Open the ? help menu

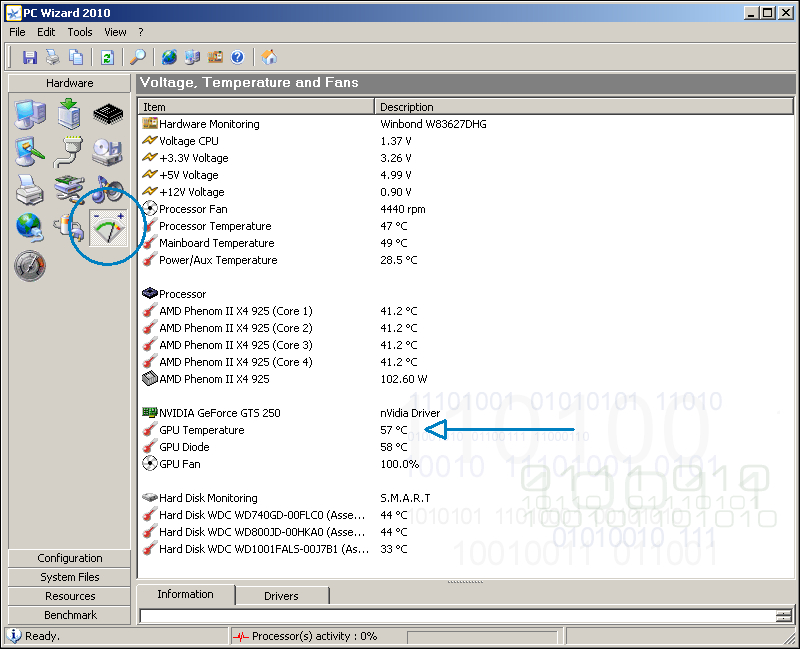[x=141, y=32]
